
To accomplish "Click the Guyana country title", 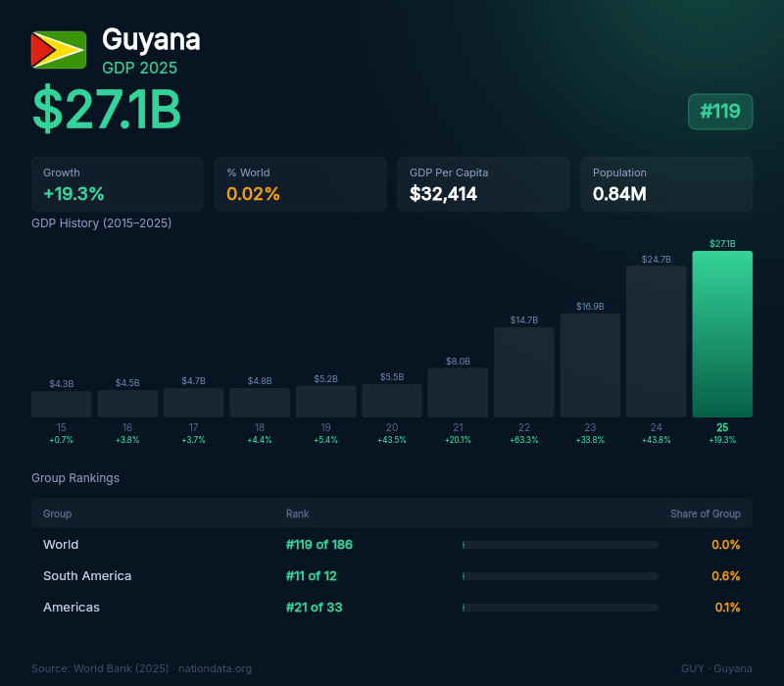I will pos(151,39).
